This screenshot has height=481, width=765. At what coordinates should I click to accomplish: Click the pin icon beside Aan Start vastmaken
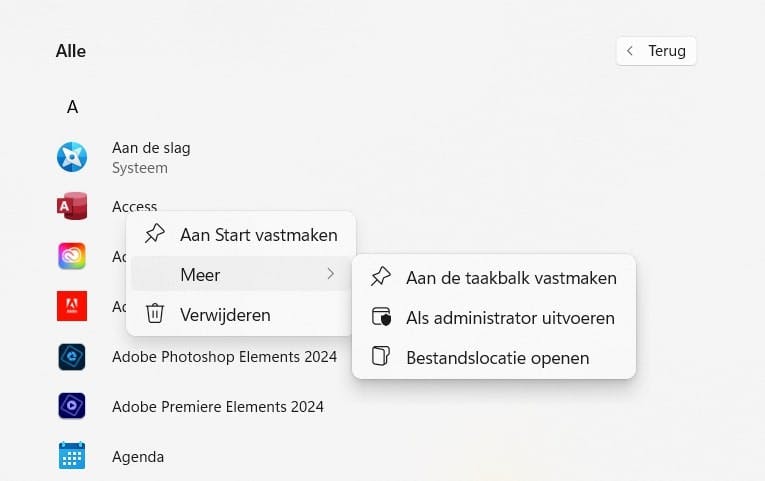(155, 235)
